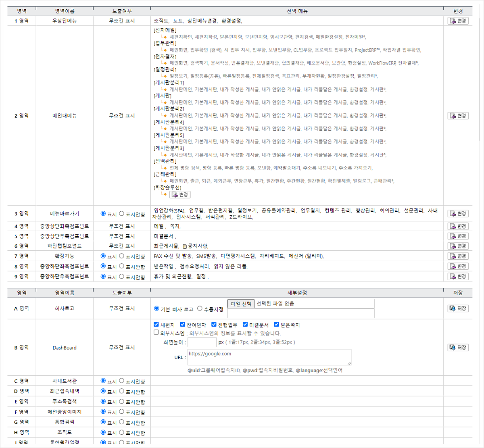Click the [전자결재] menu heading
The width and height of the screenshot is (484, 448).
(x=165, y=56)
